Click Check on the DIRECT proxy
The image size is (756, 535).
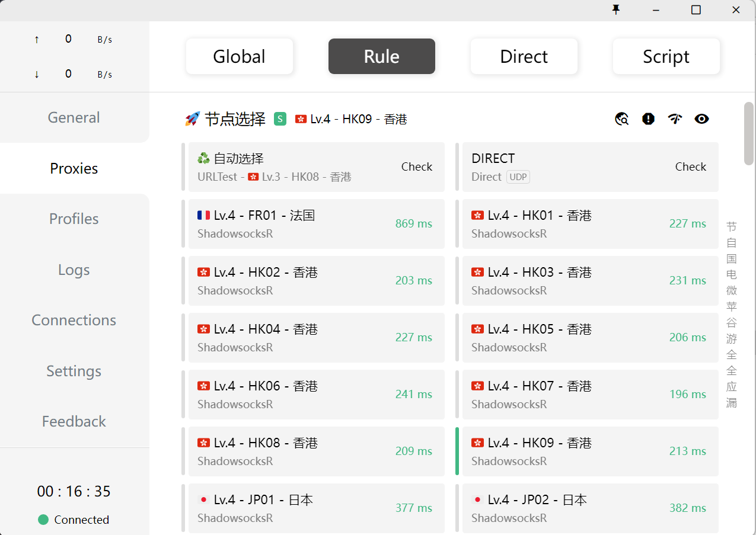(690, 167)
